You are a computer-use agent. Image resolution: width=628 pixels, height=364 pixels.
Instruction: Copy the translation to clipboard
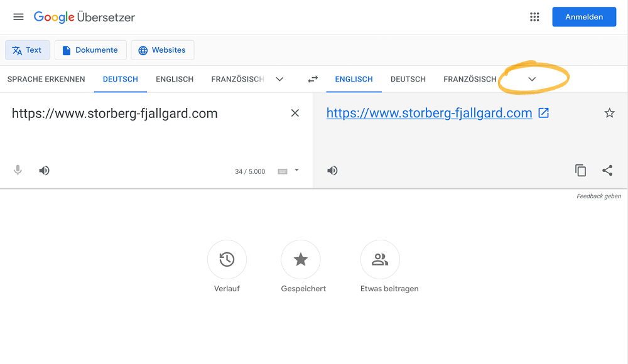[x=580, y=170]
